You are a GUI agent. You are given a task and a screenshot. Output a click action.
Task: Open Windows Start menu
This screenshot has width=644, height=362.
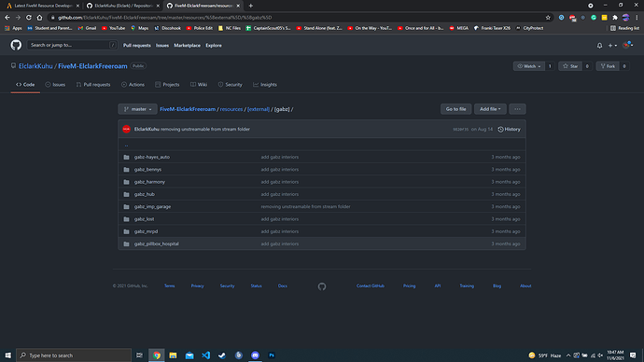coord(7,355)
